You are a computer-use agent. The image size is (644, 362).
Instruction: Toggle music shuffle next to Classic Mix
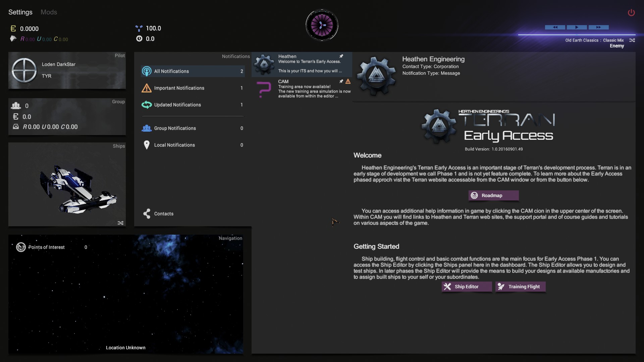point(633,40)
